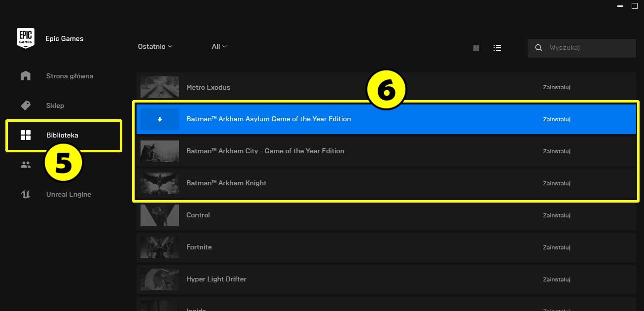644x311 pixels.
Task: Select Batman Arkham Asylum Game of the Year Edition
Action: coord(269,119)
